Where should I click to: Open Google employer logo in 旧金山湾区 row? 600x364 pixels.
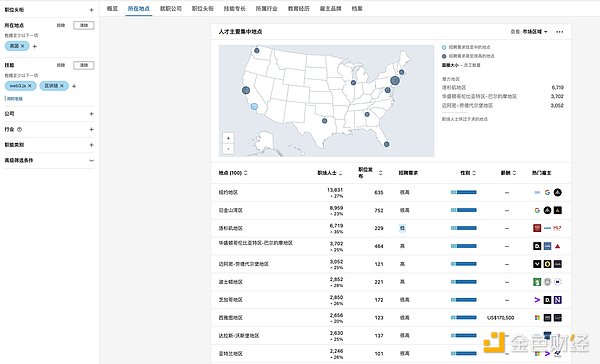[537, 210]
